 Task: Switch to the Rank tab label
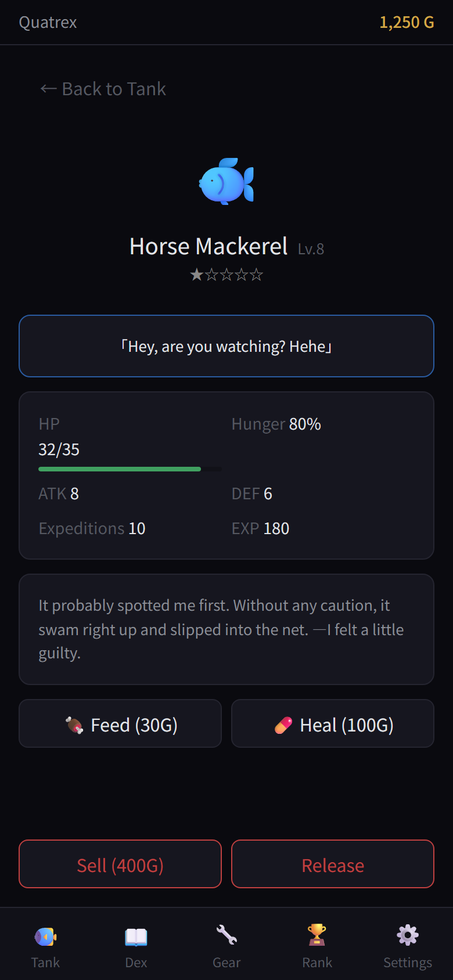coord(317,963)
